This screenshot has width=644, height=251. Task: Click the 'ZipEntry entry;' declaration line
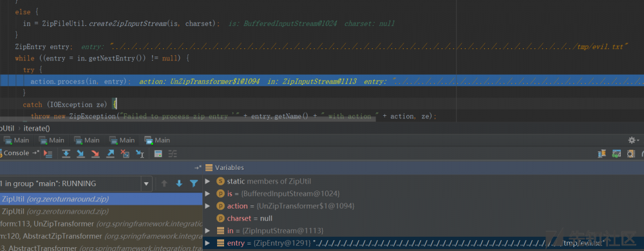tap(44, 47)
